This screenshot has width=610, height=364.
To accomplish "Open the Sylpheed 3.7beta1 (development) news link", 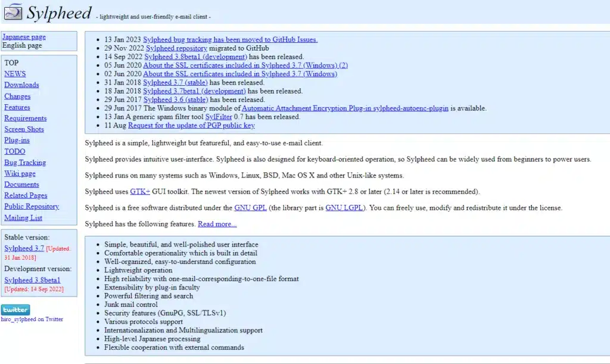I will coord(195,91).
